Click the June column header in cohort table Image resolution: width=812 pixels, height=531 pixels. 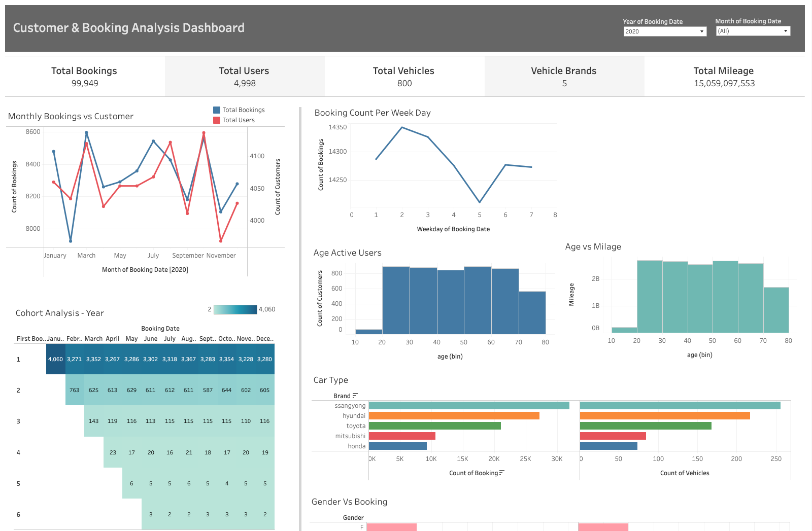pos(151,339)
